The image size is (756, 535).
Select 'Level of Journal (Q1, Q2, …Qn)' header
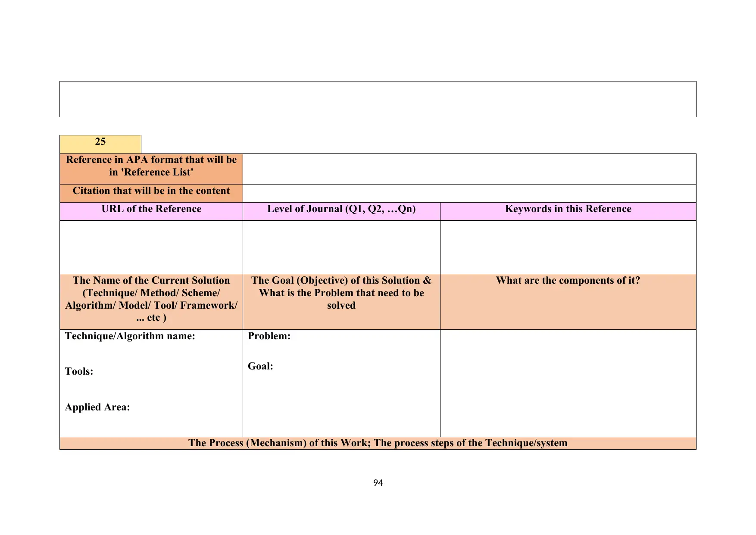(341, 212)
